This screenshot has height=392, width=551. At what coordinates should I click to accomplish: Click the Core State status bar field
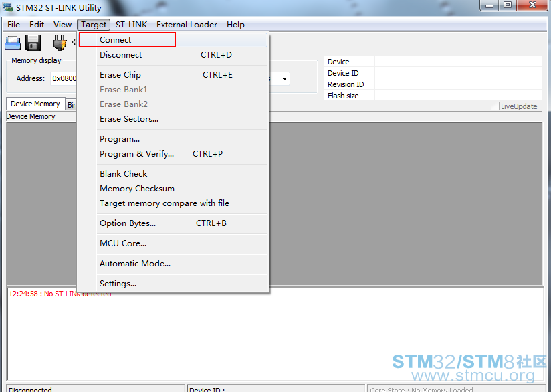pyautogui.click(x=457, y=389)
